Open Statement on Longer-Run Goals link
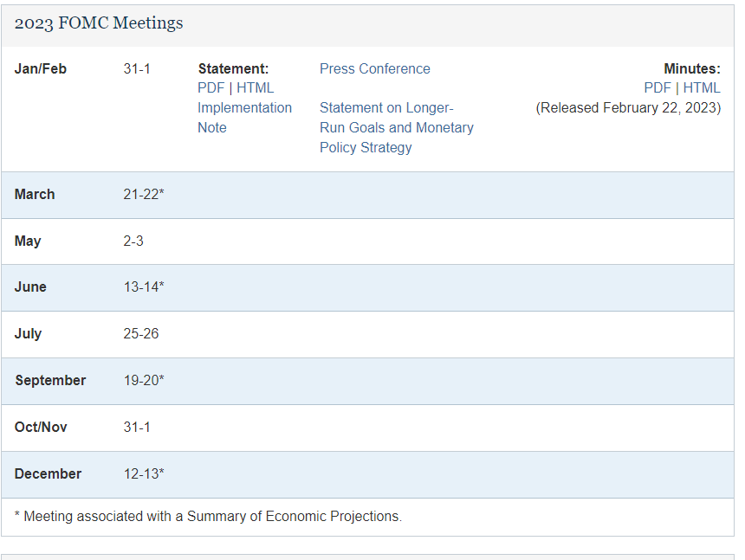This screenshot has height=560, width=745. tap(396, 127)
